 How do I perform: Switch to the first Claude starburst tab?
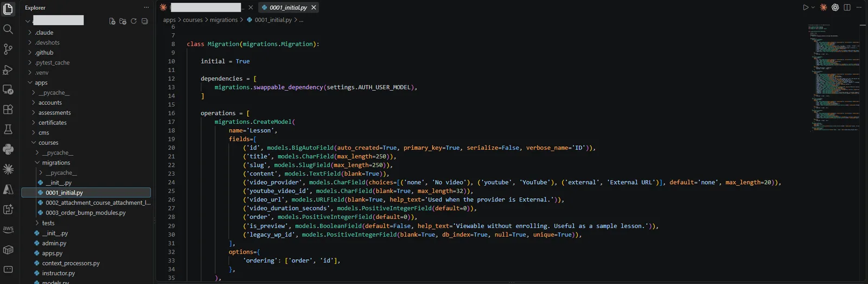pos(206,8)
